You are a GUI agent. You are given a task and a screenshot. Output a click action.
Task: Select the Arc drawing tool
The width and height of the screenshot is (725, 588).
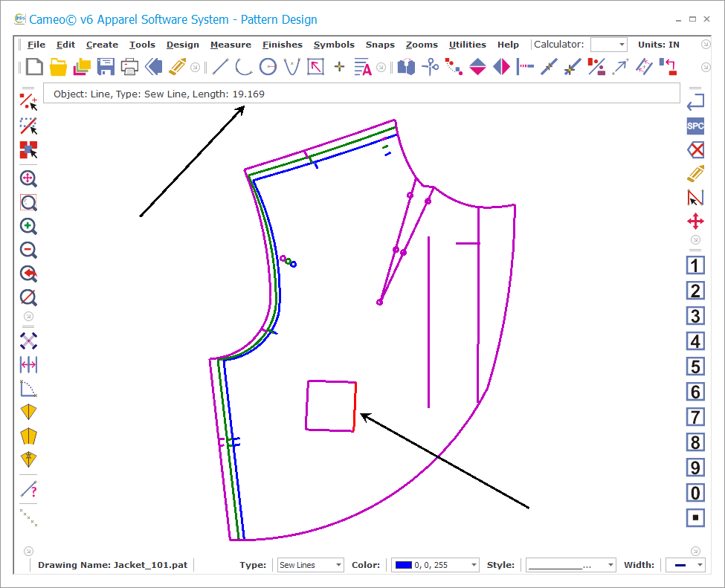point(244,67)
